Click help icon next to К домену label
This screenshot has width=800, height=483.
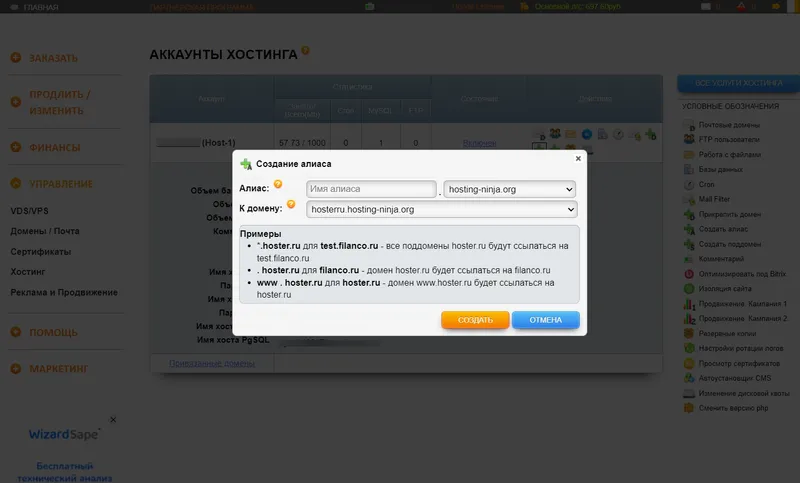coord(291,204)
